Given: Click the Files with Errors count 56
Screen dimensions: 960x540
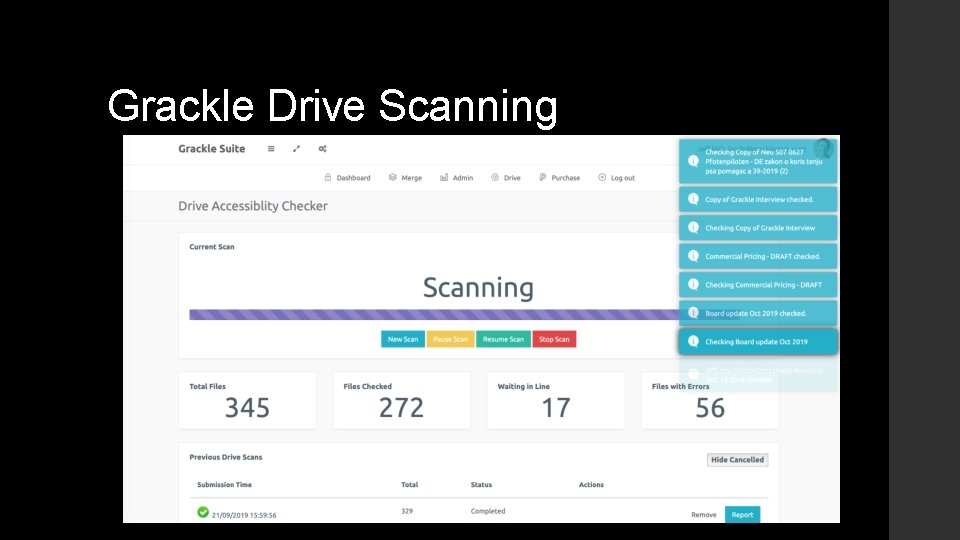Looking at the screenshot, I should pos(710,408).
